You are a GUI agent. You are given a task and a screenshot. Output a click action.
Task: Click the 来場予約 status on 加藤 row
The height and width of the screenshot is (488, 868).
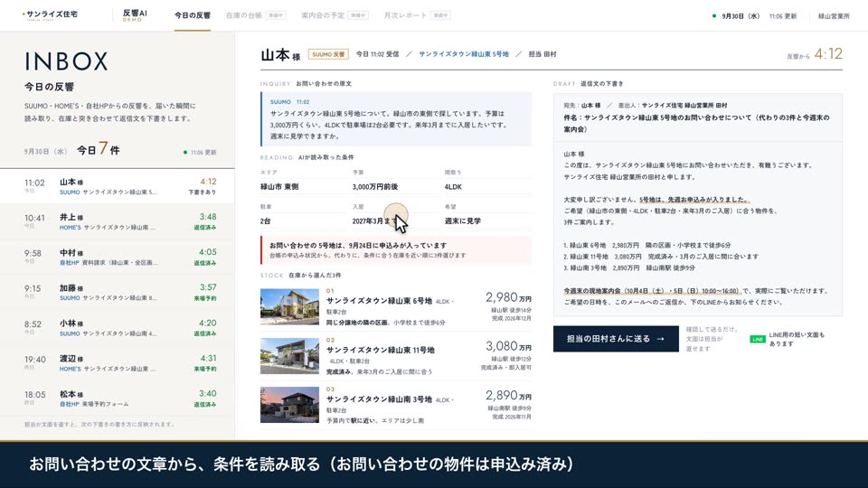[205, 298]
